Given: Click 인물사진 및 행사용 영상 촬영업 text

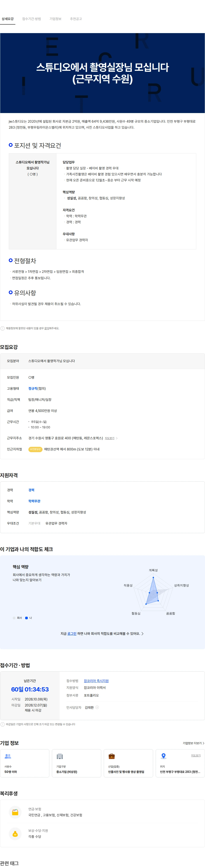Looking at the screenshot, I should click(x=126, y=772).
